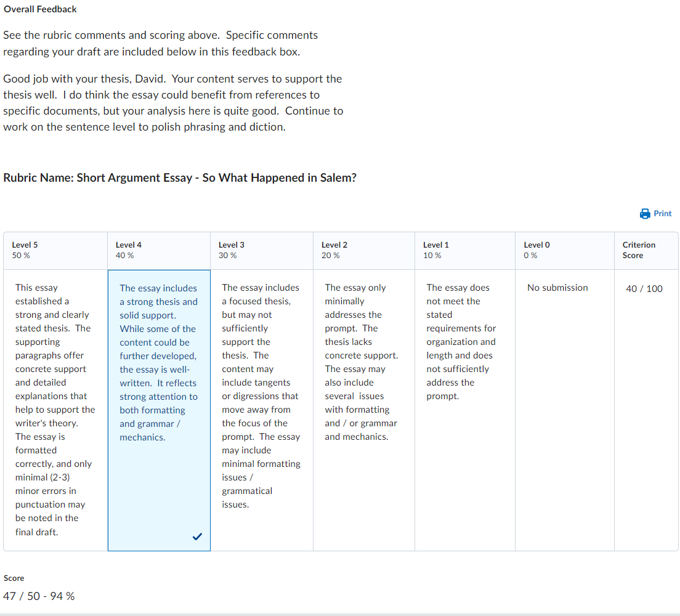The height and width of the screenshot is (616, 680).
Task: Click the Level 3 30% column header
Action: (x=231, y=249)
